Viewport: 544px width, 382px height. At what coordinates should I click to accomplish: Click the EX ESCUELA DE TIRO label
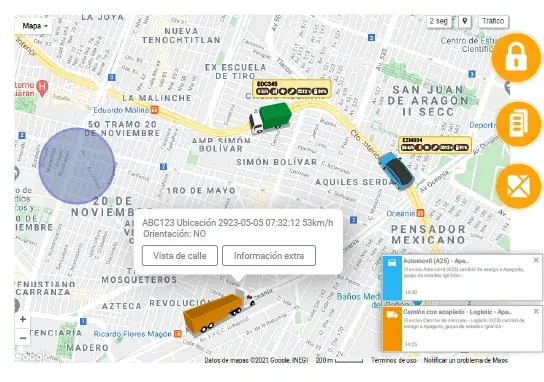235,71
